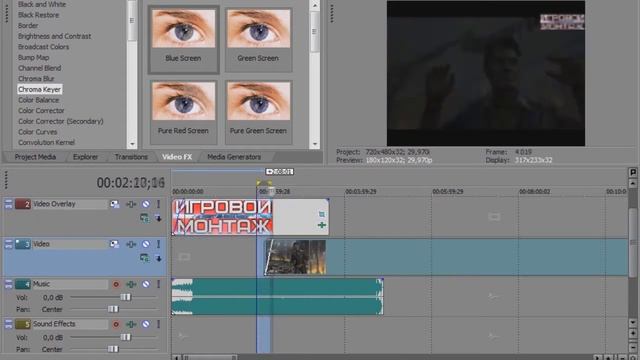Arm Sound Effects track for recording
The width and height of the screenshot is (640, 360).
pyautogui.click(x=116, y=324)
